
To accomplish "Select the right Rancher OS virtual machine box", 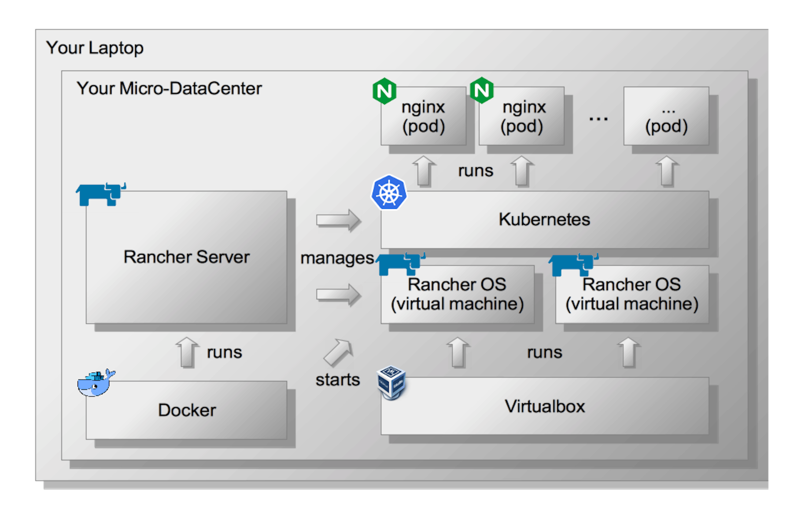I will (x=632, y=295).
